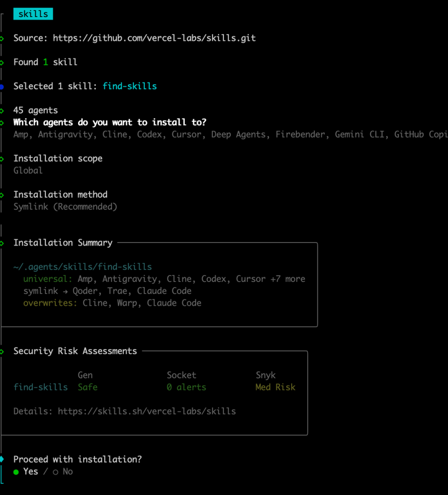Viewport: 448px width, 495px height.
Task: Click the "find-skills" row label in Security Risk Assessments
Action: click(x=41, y=387)
